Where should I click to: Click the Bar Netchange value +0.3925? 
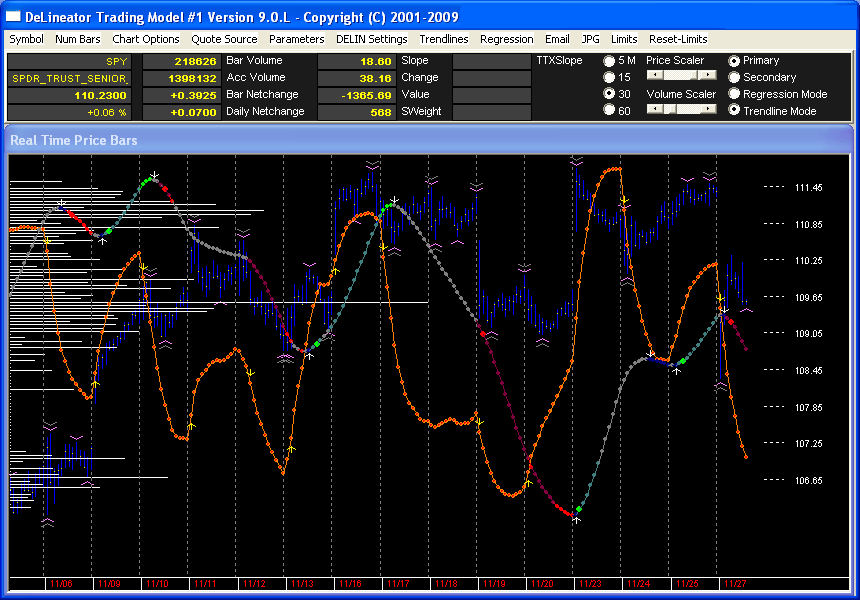pyautogui.click(x=182, y=95)
